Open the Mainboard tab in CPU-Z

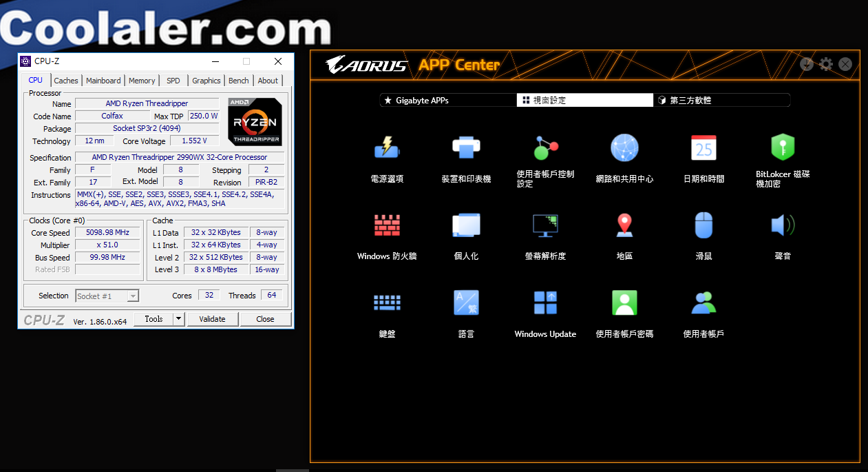[x=103, y=81]
